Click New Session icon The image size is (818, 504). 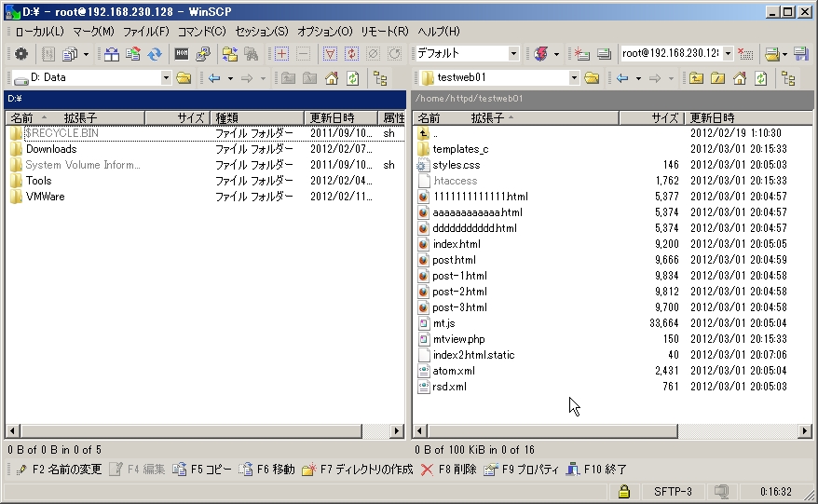(581, 54)
